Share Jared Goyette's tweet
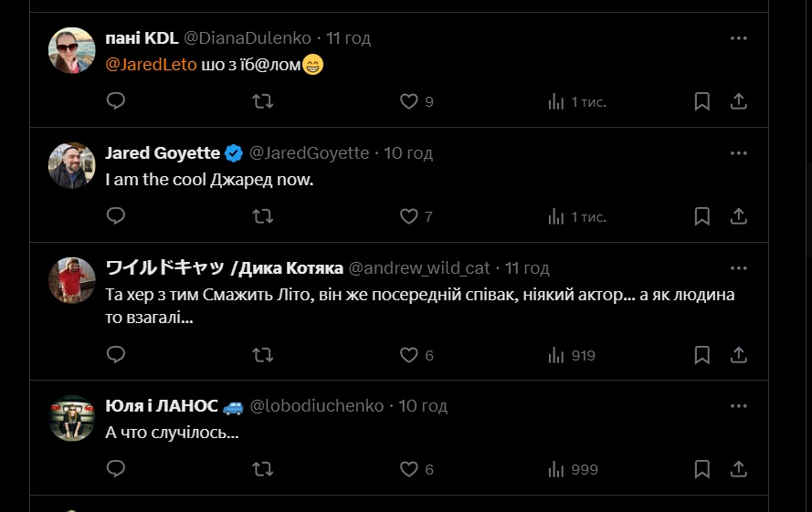 739,216
